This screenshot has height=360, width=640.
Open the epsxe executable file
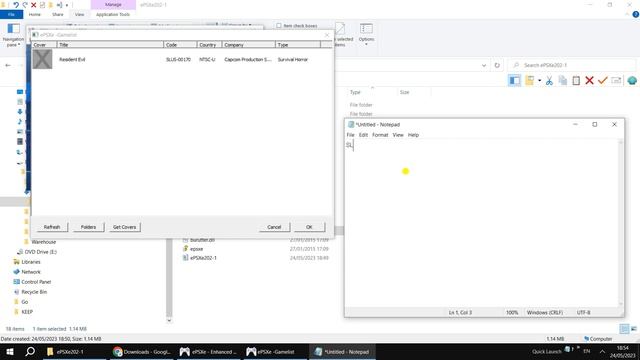pyautogui.click(x=196, y=249)
